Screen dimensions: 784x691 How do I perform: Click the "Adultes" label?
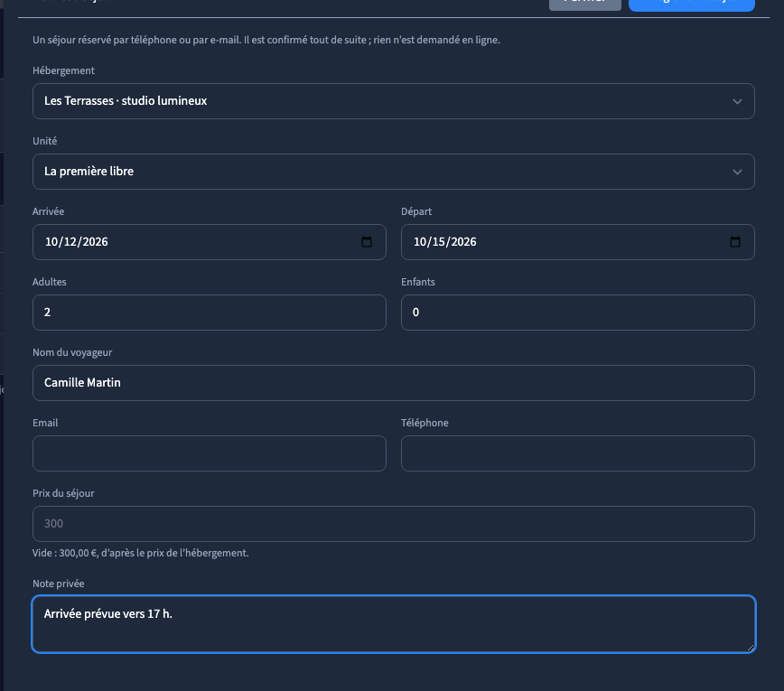(x=49, y=282)
